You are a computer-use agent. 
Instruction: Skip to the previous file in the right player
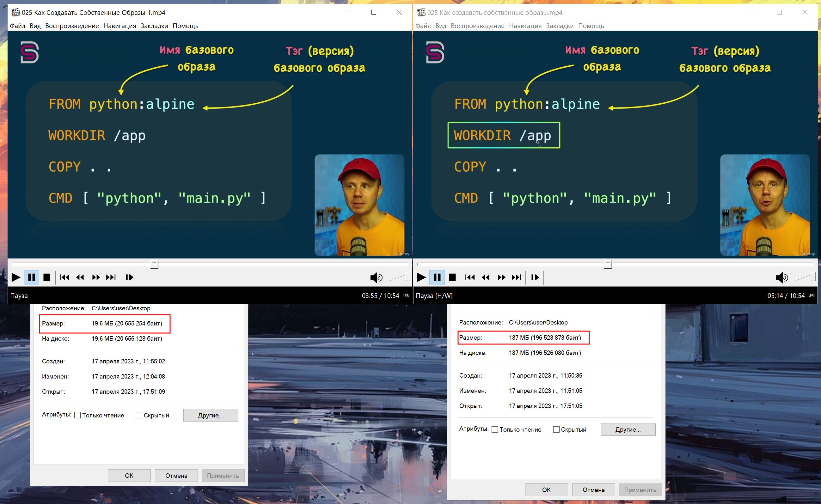coord(470,277)
